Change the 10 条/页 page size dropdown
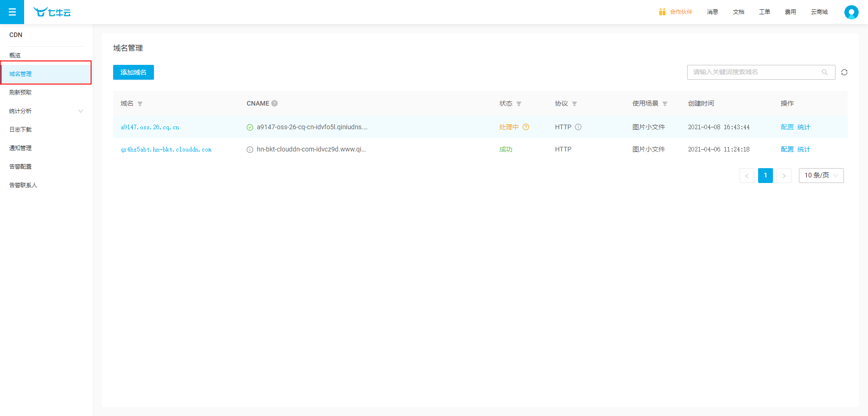 point(821,176)
